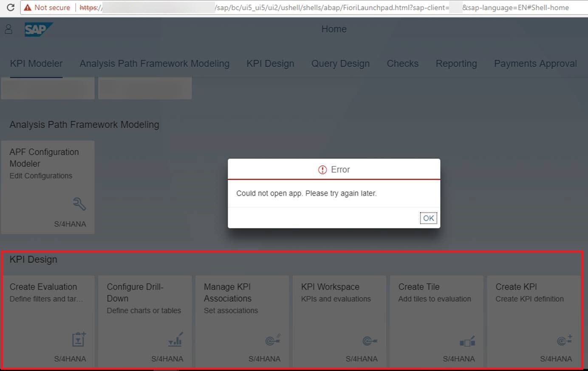Open the Reporting tab
Viewport: 588px width, 371px height.
(x=456, y=64)
